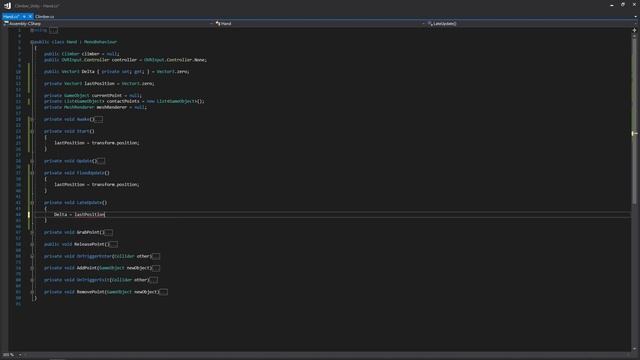Click the OVRInput.Controller controller declaration line
Viewport: 640px width, 360px height.
click(x=125, y=60)
